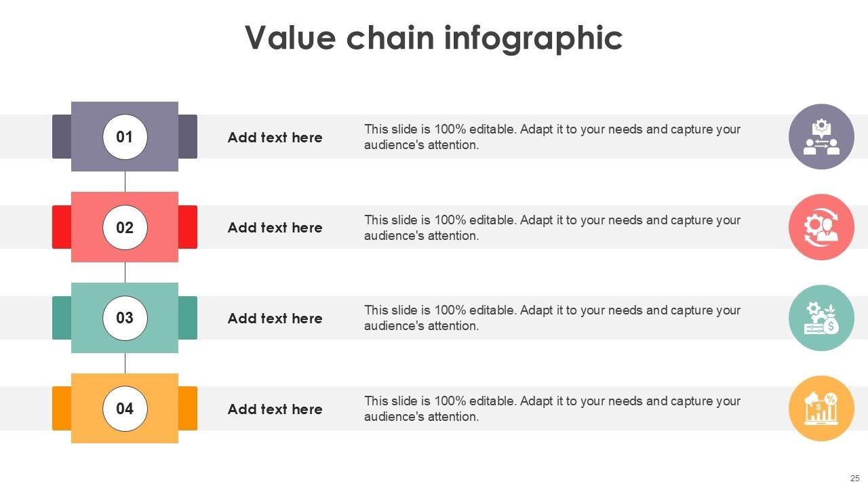This screenshot has height=488, width=868.
Task: Click the purple team collaboration icon
Action: click(x=821, y=137)
